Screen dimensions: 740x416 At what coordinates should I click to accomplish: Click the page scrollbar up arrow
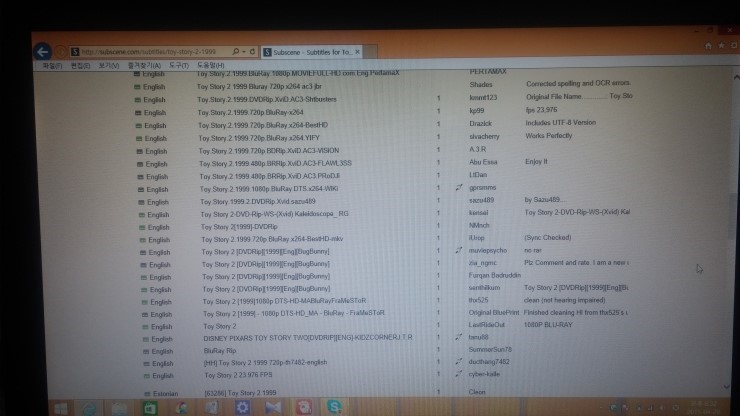coord(736,77)
